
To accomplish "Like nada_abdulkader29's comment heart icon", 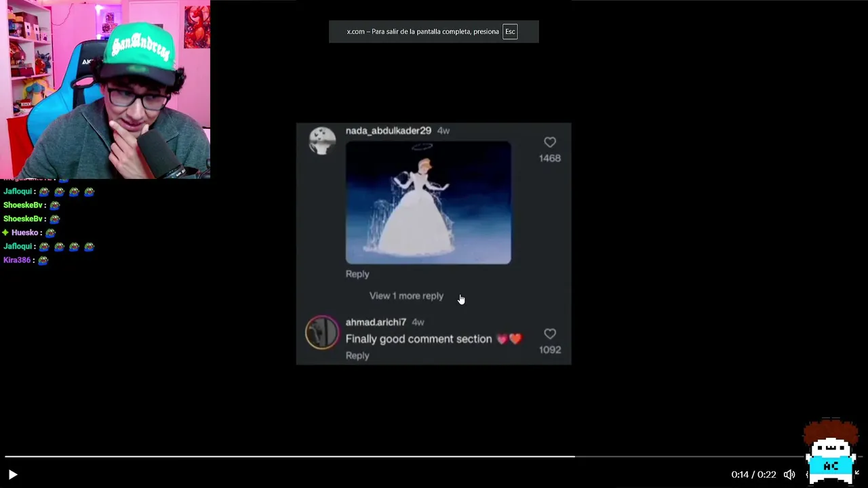I will pyautogui.click(x=550, y=142).
